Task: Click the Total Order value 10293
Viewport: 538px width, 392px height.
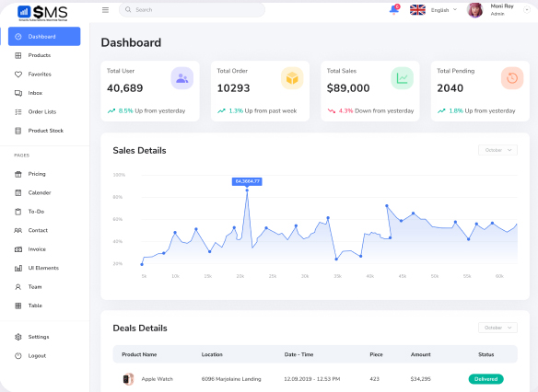Action: click(x=233, y=88)
